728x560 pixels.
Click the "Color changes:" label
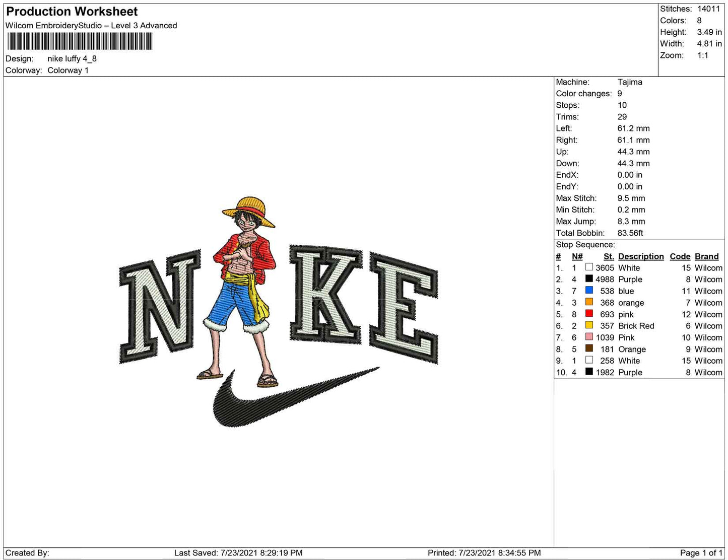(x=584, y=94)
